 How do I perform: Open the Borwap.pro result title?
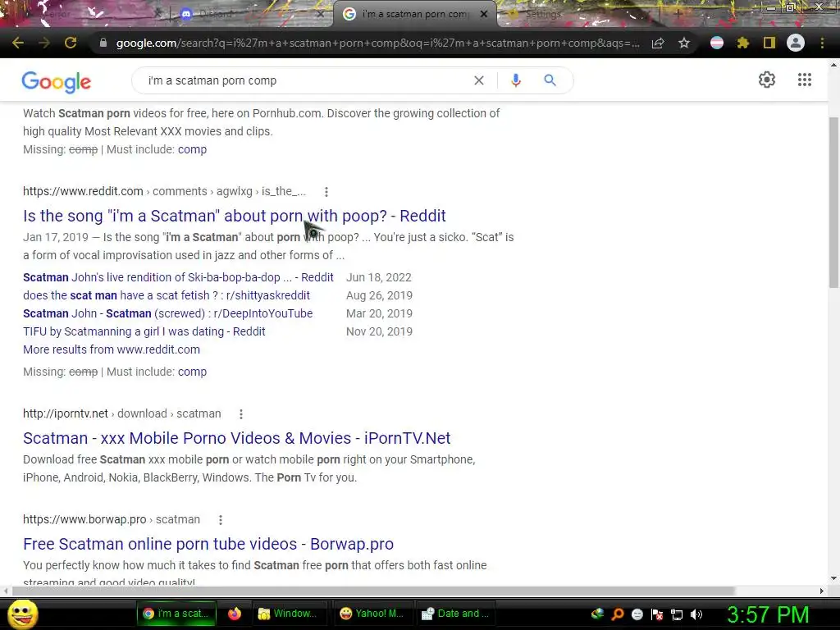(208, 545)
